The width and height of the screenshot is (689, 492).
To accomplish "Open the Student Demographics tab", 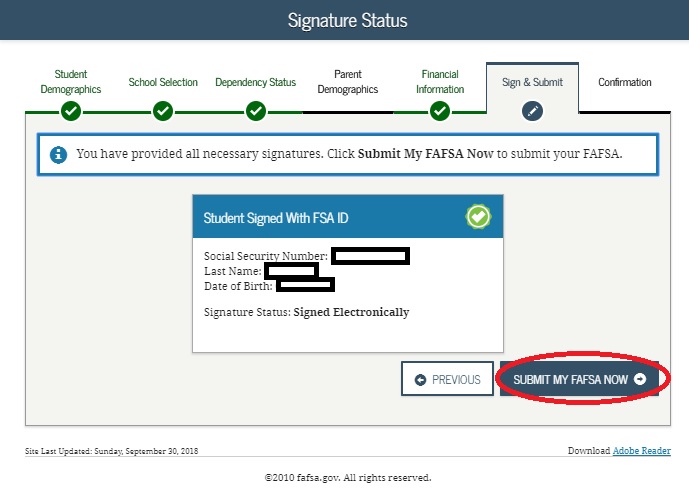I will point(71,82).
